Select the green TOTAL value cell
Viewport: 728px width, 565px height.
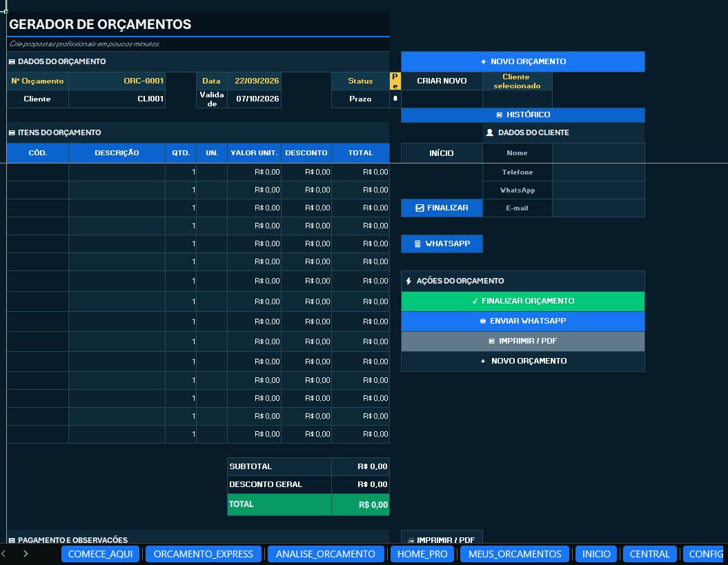(x=361, y=505)
